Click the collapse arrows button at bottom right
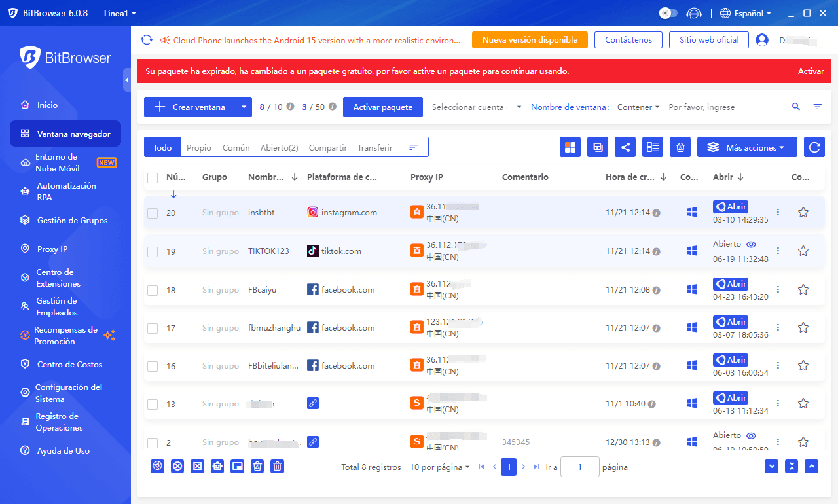The height and width of the screenshot is (504, 838). (792, 466)
